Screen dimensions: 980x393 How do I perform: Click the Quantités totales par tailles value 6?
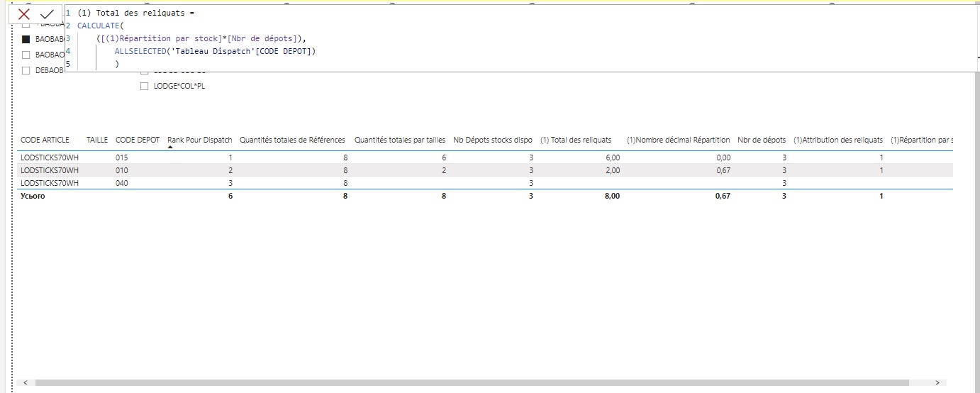pos(444,157)
